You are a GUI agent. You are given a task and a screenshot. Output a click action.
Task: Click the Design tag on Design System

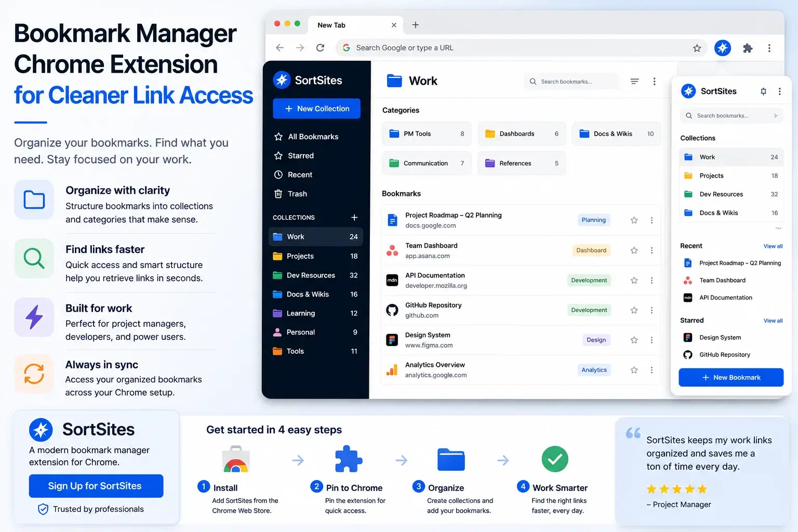(x=596, y=340)
